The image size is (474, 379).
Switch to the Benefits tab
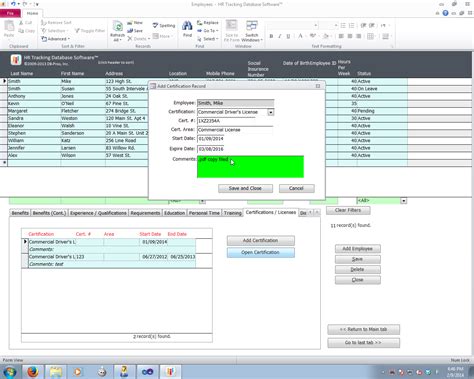(x=20, y=213)
